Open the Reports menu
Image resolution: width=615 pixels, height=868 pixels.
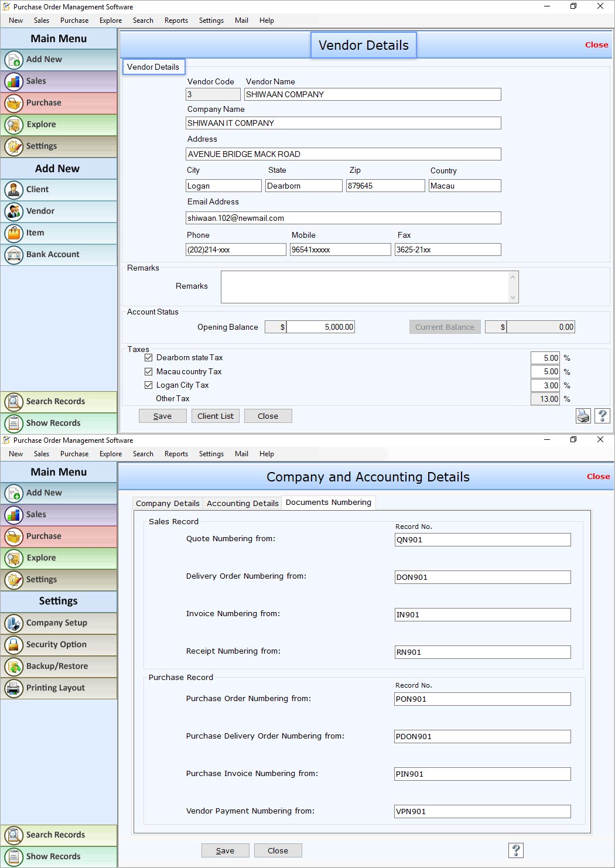tap(176, 20)
